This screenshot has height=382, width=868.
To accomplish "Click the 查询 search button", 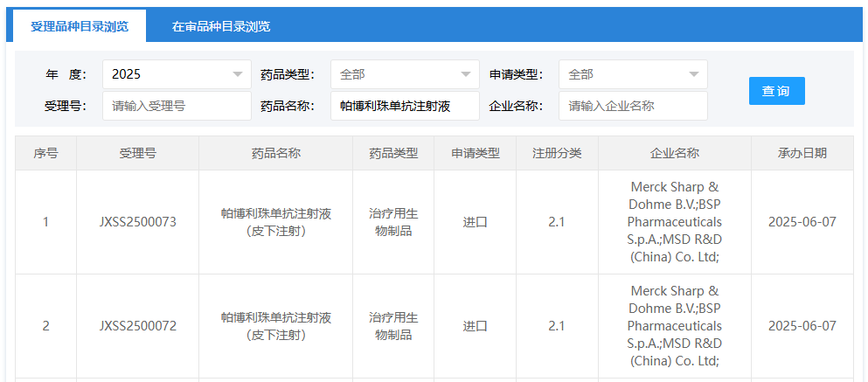I will tap(776, 91).
